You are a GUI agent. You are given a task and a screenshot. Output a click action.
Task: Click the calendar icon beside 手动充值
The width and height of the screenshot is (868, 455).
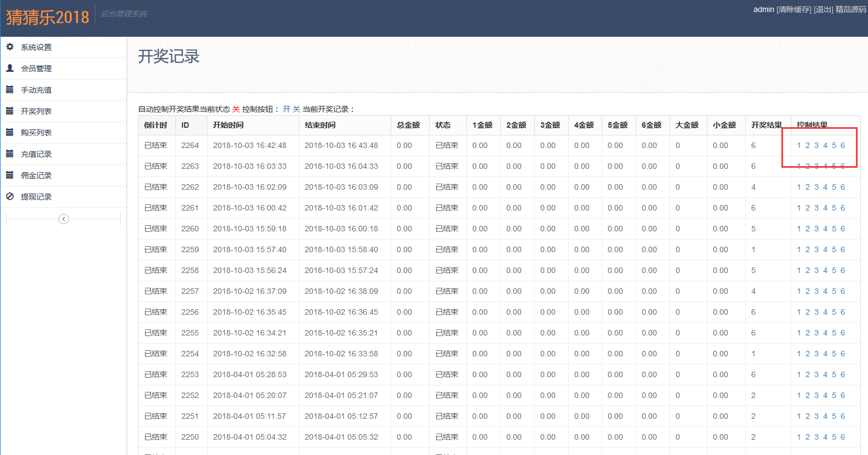pyautogui.click(x=10, y=90)
